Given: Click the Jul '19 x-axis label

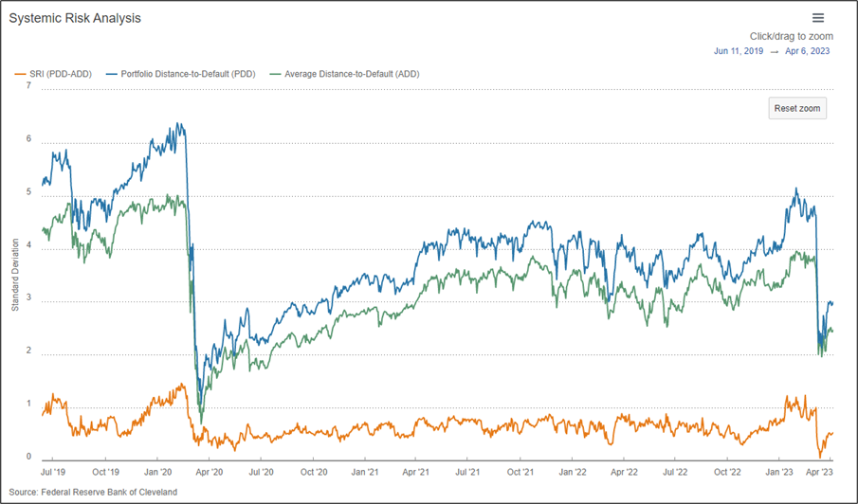Looking at the screenshot, I should 53,471.
